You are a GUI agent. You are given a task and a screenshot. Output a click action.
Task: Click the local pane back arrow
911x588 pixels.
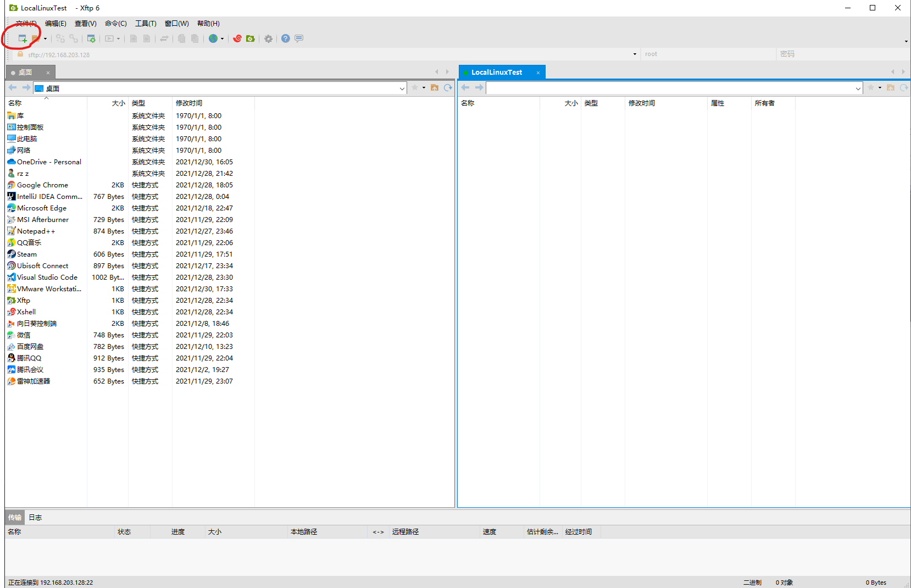tap(13, 88)
